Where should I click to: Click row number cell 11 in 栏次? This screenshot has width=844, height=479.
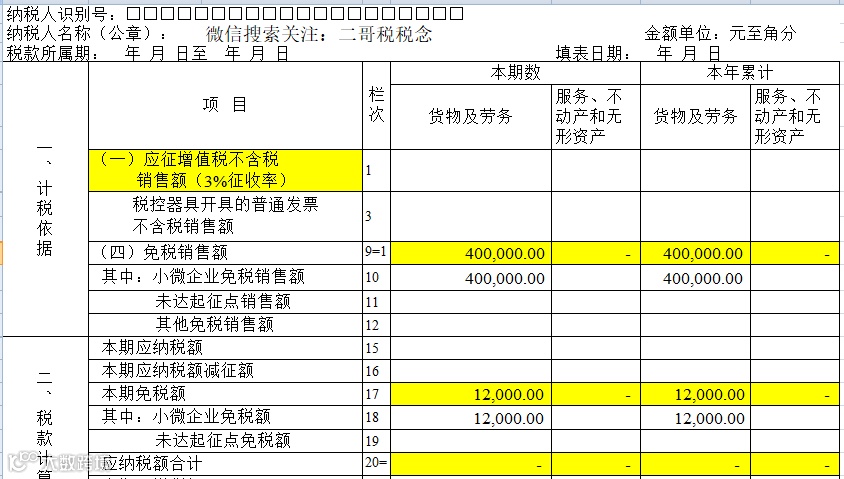click(x=377, y=302)
